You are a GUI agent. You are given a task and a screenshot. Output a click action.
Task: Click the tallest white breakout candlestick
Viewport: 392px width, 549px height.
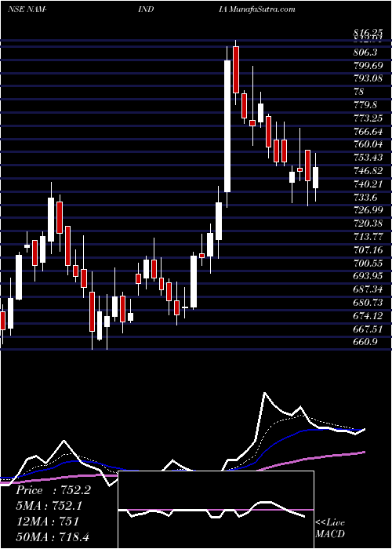[x=227, y=126]
